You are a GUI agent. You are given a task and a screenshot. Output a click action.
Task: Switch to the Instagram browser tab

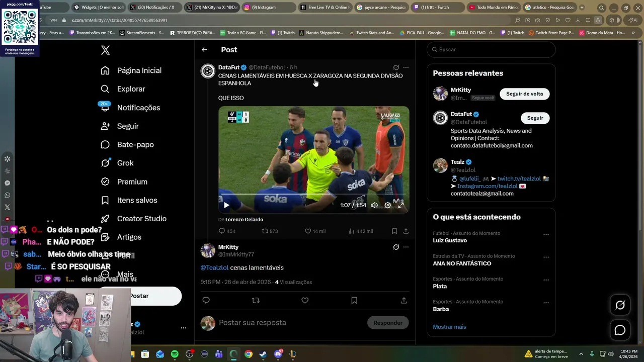coord(268,8)
